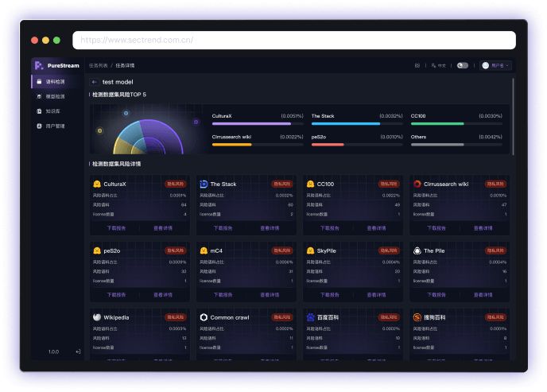Click the logout icon next to version 1.0.0
Image resolution: width=547 pixels, height=392 pixels.
click(78, 351)
